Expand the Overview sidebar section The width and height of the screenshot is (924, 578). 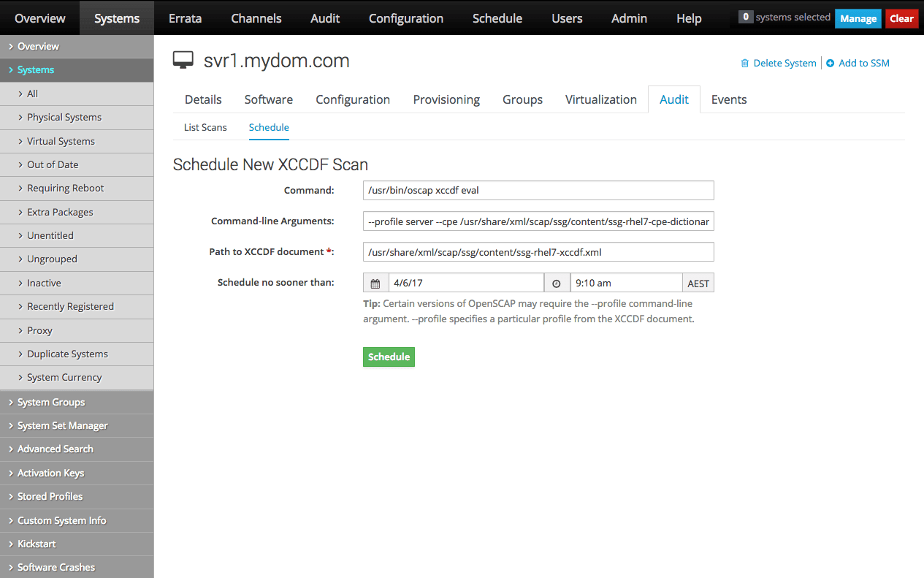[77, 46]
